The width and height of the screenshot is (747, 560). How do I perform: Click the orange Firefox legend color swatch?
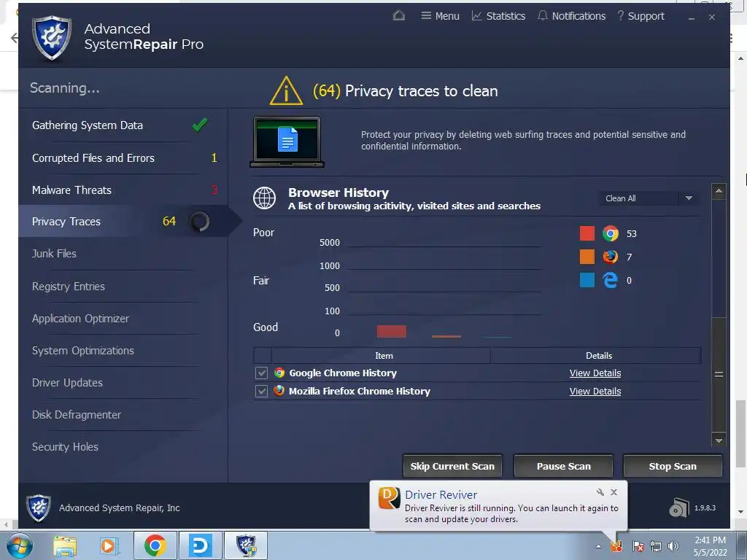(587, 257)
